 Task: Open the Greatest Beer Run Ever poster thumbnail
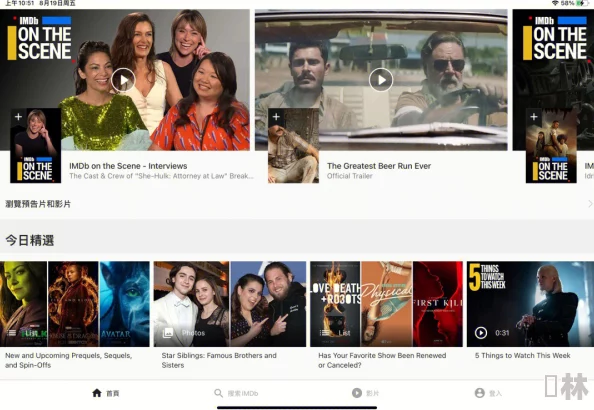[x=293, y=146]
